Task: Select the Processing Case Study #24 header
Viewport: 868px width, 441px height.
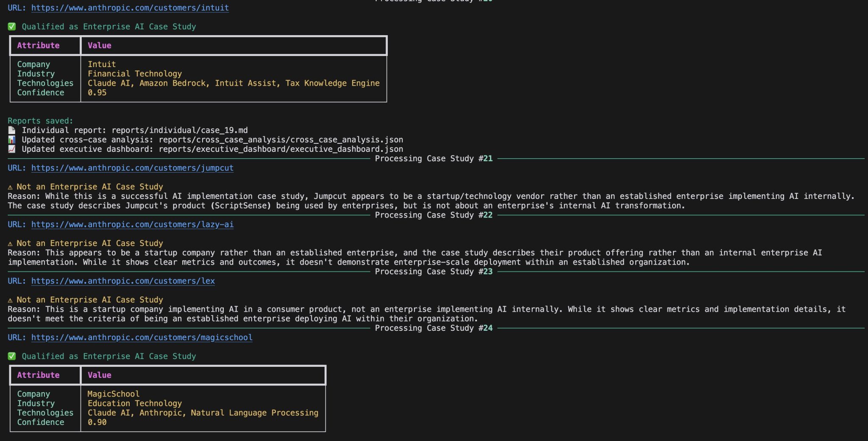Action: (x=434, y=328)
